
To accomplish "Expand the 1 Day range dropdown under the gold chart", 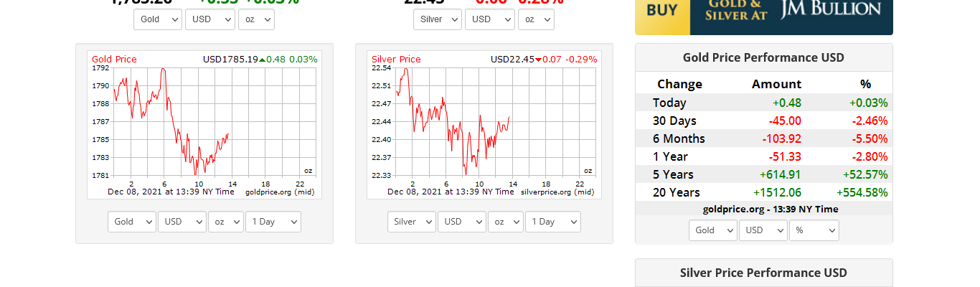I will 273,222.
